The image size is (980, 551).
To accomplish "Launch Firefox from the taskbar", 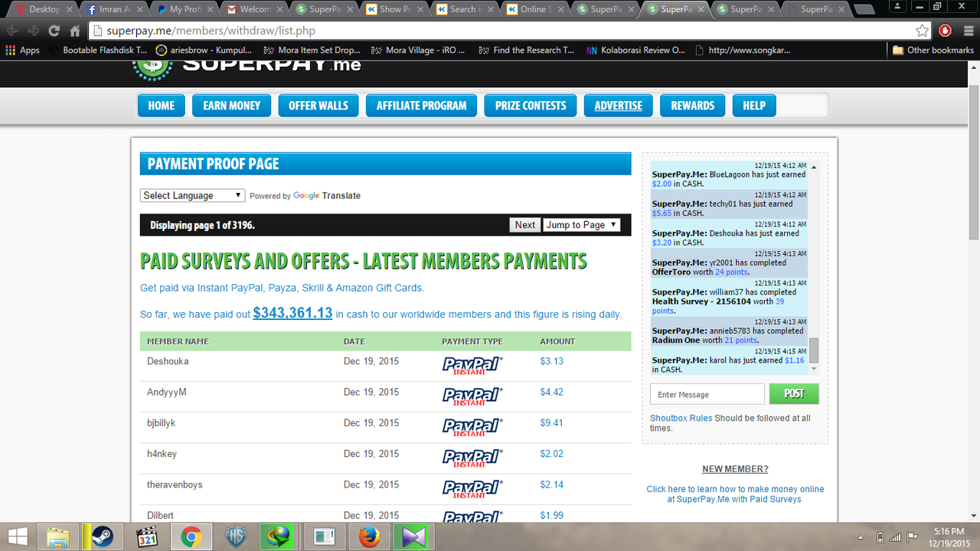I will [x=370, y=536].
